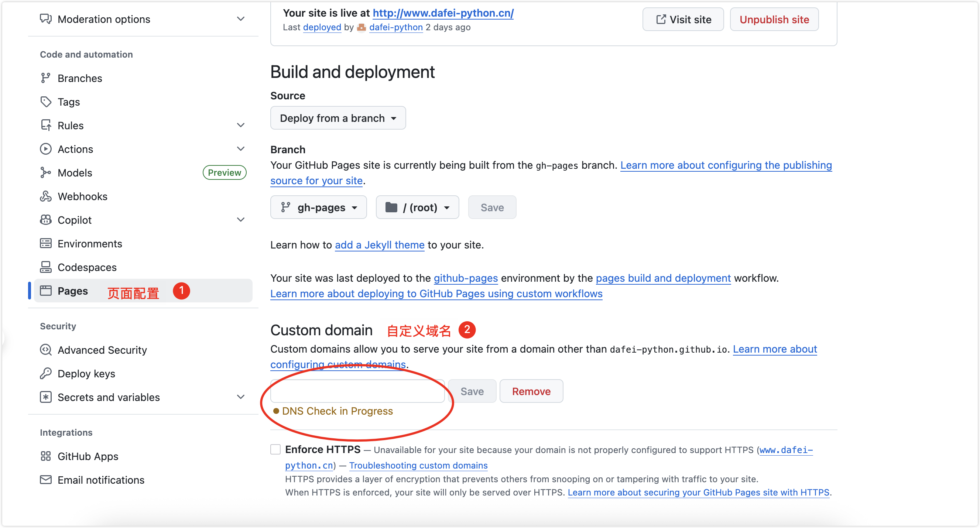Viewport: 980px width, 528px height.
Task: Click the Tags label icon
Action: [x=46, y=102]
